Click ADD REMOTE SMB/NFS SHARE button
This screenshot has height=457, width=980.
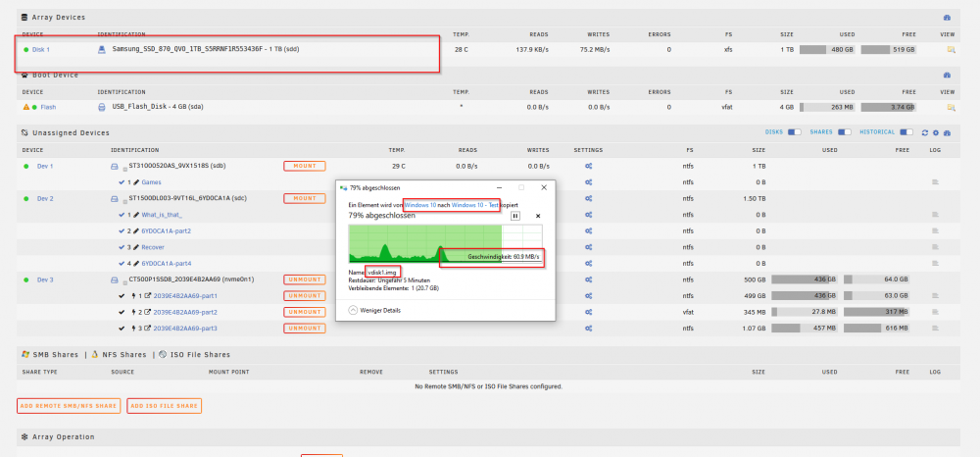[69, 406]
